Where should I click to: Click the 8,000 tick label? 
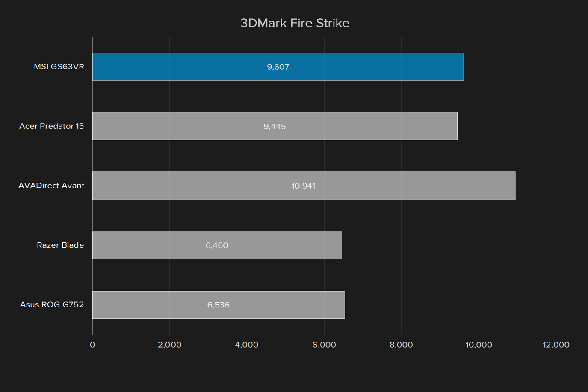[x=401, y=345]
